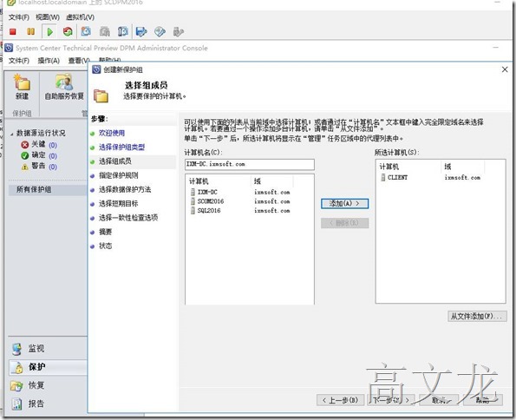Click the < 上一步(B) back button
The height and width of the screenshot is (420, 516).
click(x=340, y=400)
